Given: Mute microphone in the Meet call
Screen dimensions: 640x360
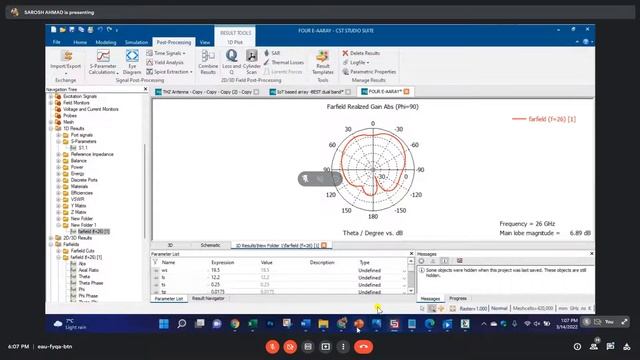Looking at the screenshot, I should pyautogui.click(x=272, y=347).
